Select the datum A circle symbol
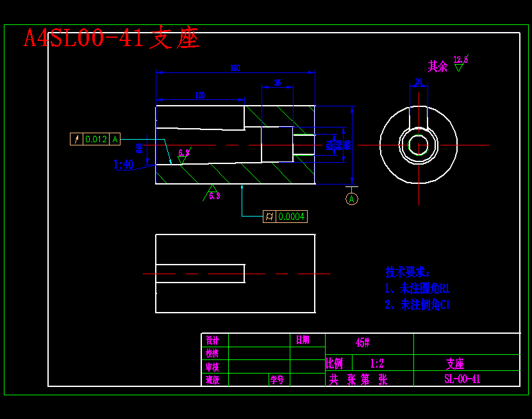Screen dimensions: 532x419 352,199
